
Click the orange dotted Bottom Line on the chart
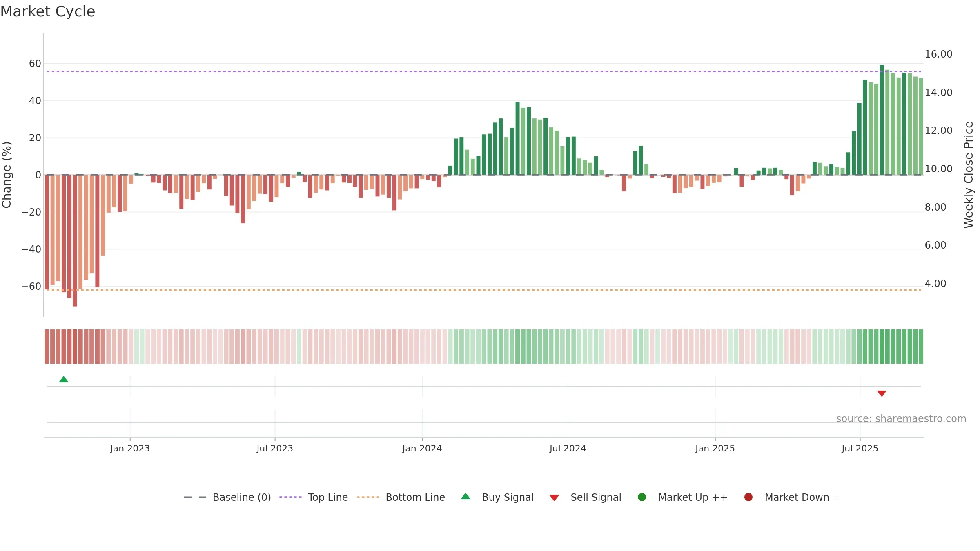click(x=484, y=290)
